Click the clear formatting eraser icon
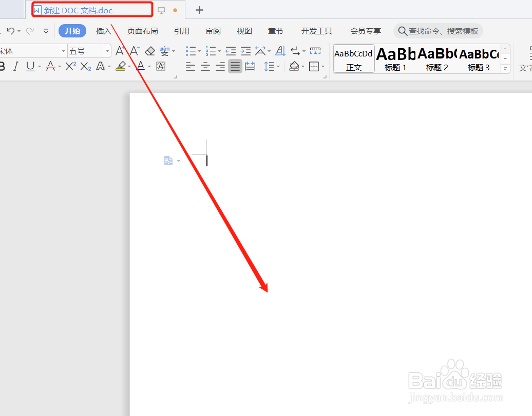 pyautogui.click(x=149, y=51)
